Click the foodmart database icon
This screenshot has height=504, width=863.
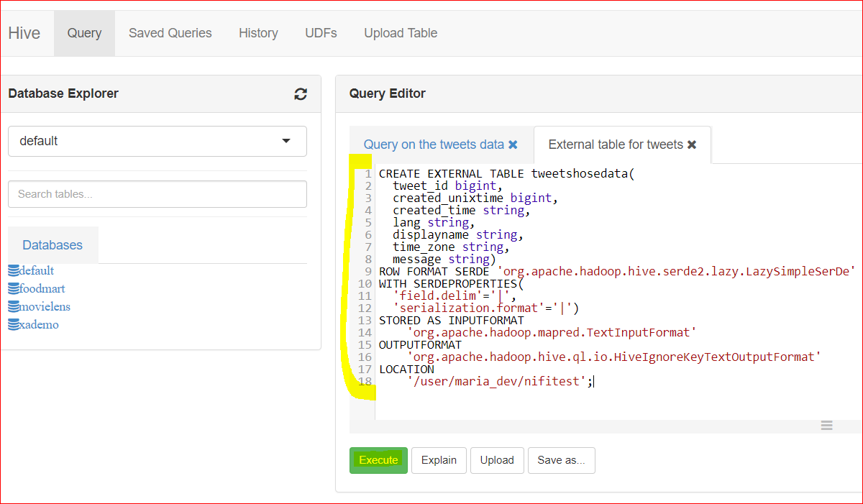point(14,289)
